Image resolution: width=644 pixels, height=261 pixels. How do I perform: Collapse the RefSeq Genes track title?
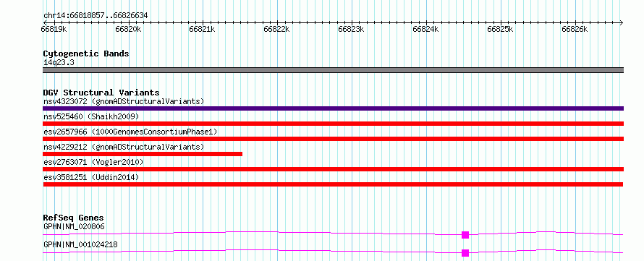(x=73, y=218)
